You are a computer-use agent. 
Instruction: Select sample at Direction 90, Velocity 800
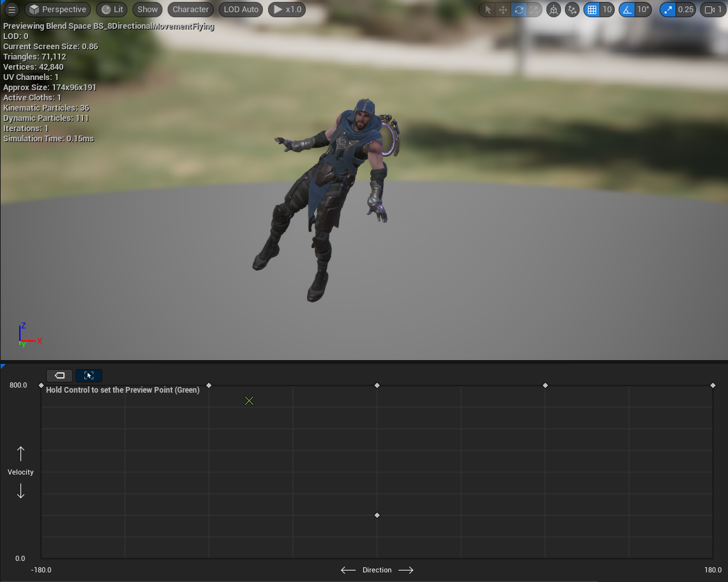(546, 385)
